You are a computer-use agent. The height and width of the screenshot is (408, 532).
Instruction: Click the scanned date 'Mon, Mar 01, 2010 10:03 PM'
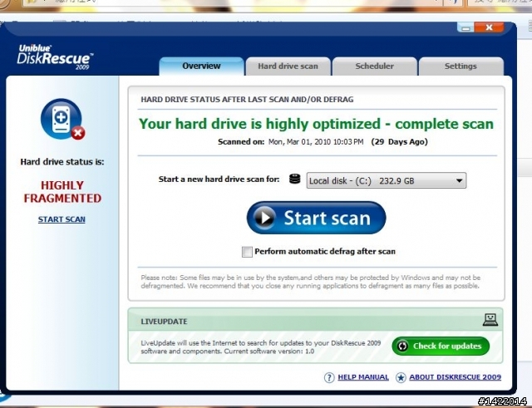pyautogui.click(x=316, y=142)
